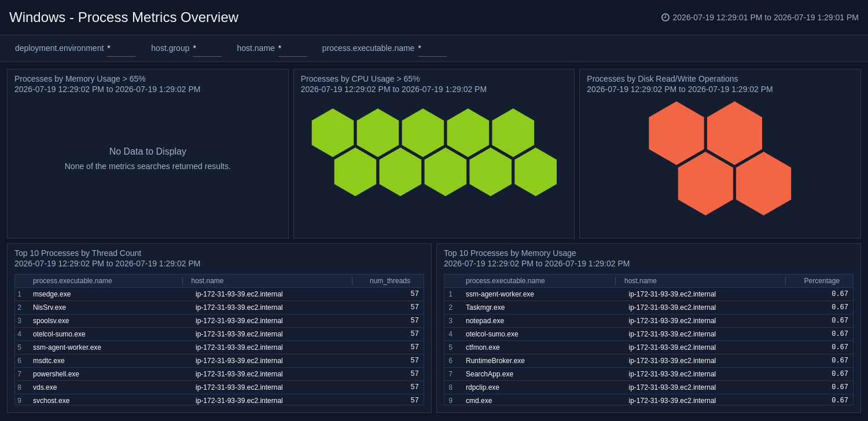Screen dimensions: 868x421
Task: Click the Top 10 Processes by Thread Count title
Action: [78, 253]
